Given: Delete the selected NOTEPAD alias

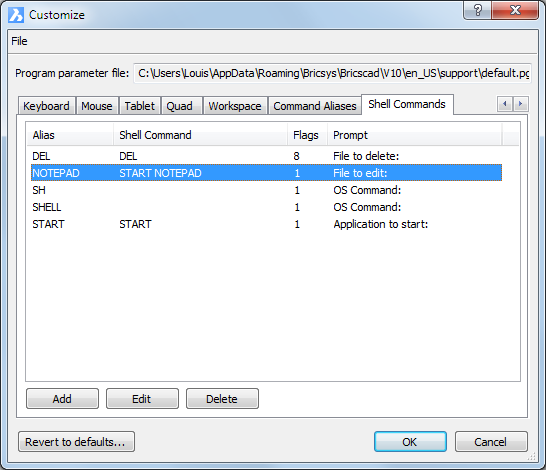Looking at the screenshot, I should (x=222, y=399).
